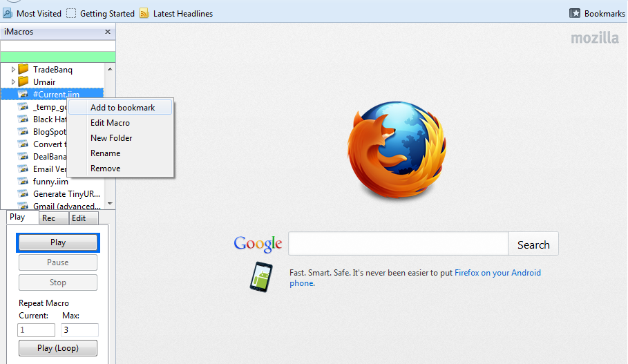Click macro list scroll down arrow
This screenshot has width=628, height=364.
pyautogui.click(x=110, y=204)
